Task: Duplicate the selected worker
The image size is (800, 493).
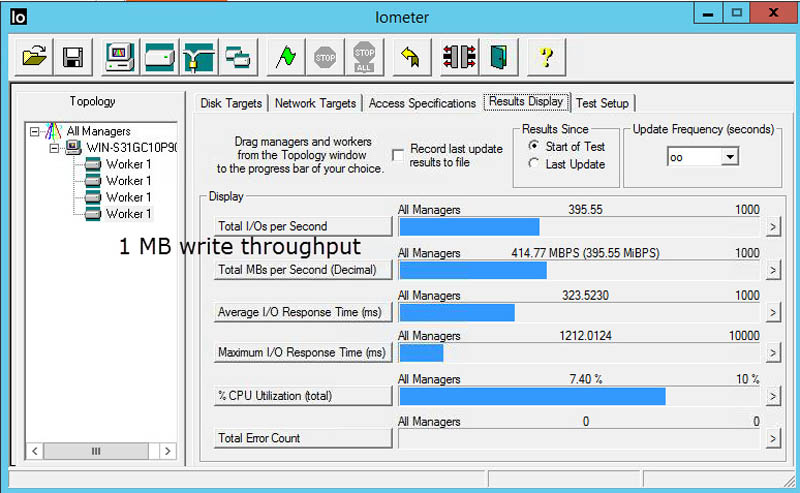Action: click(238, 57)
